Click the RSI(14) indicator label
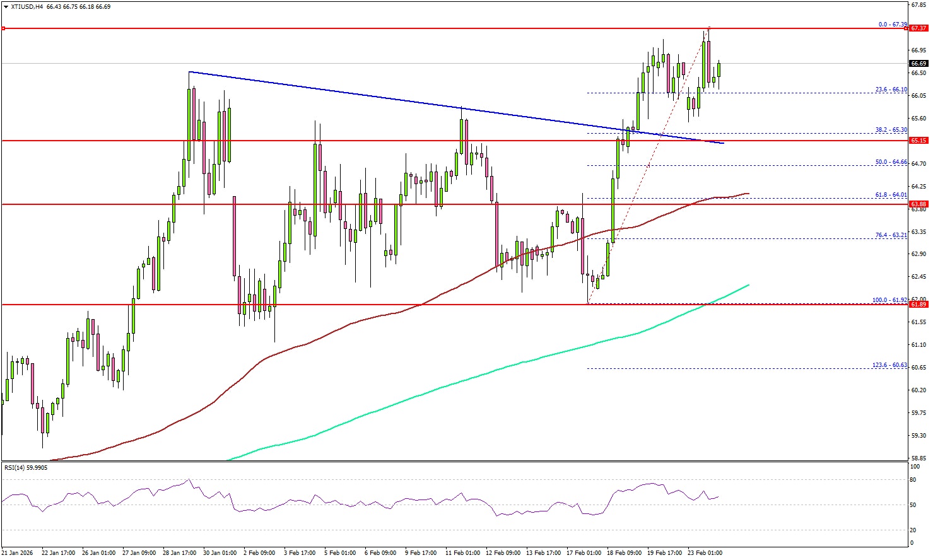 [x=25, y=467]
